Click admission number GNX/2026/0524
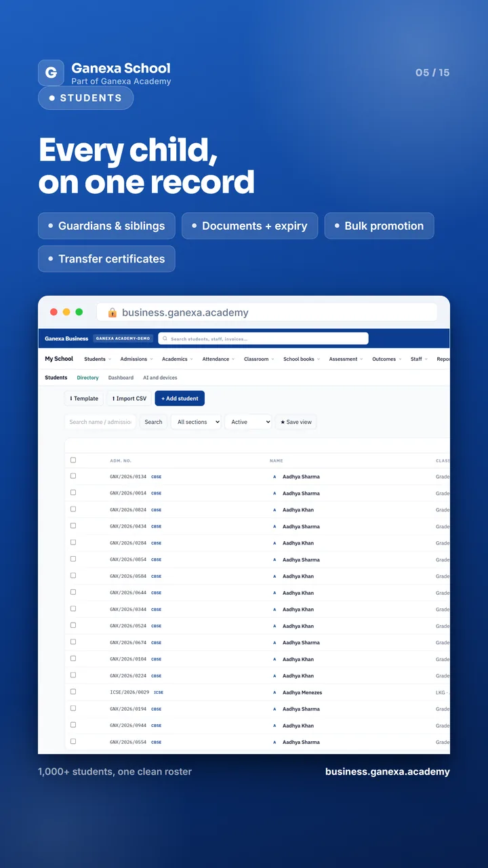This screenshot has height=868, width=488. coord(128,627)
